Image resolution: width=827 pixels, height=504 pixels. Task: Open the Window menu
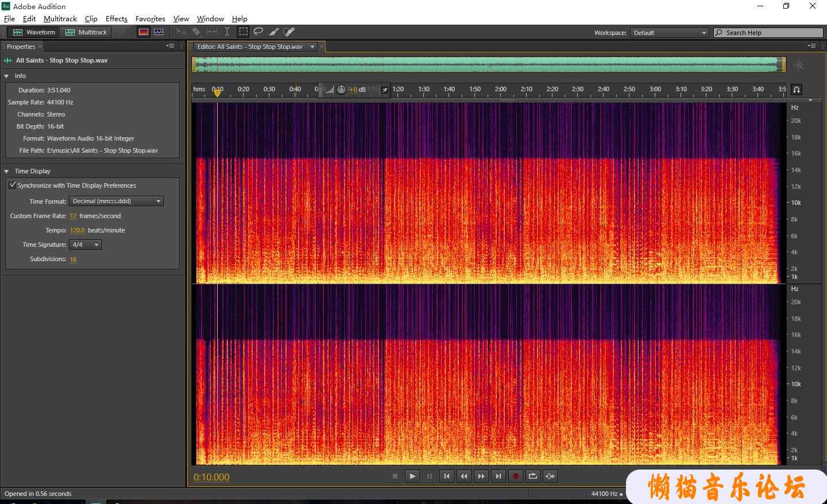coord(210,18)
